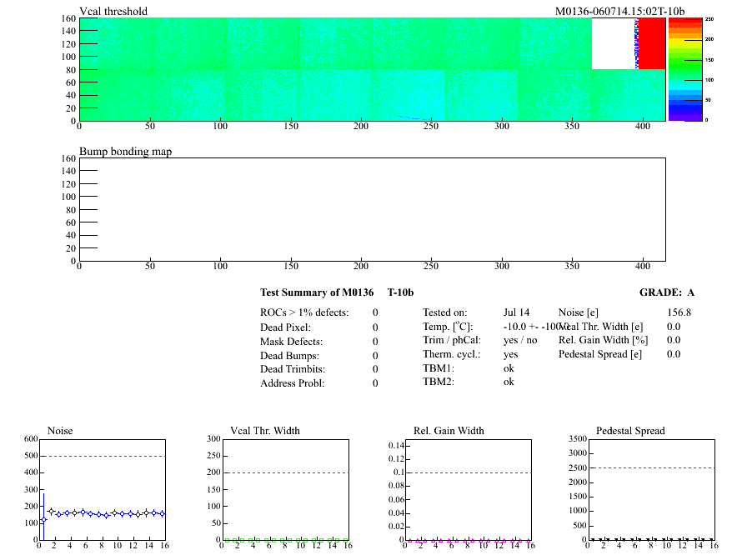The image size is (747, 560).
Task: Click the "TBM2:" label
Action: click(x=439, y=382)
